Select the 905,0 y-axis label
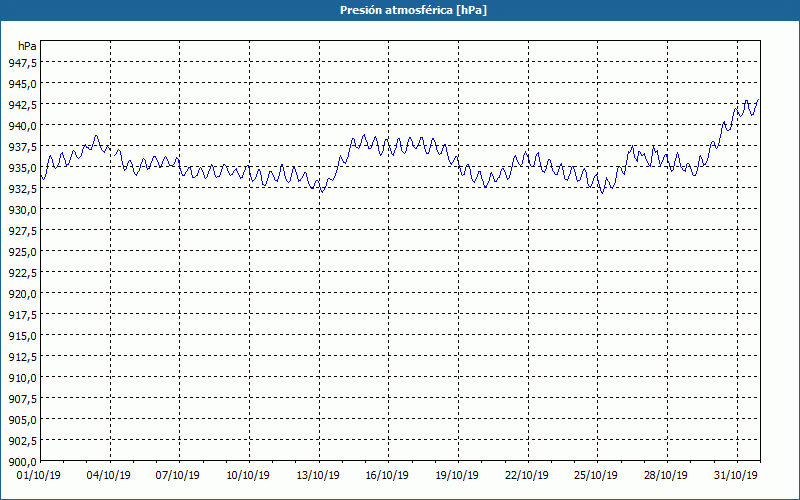 tap(22, 419)
